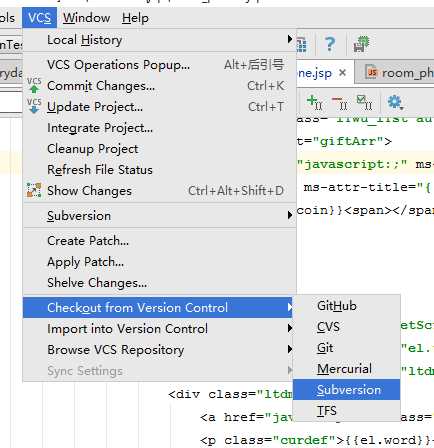Click the blue question mark help icon
The width and height of the screenshot is (434, 448).
pos(330,44)
